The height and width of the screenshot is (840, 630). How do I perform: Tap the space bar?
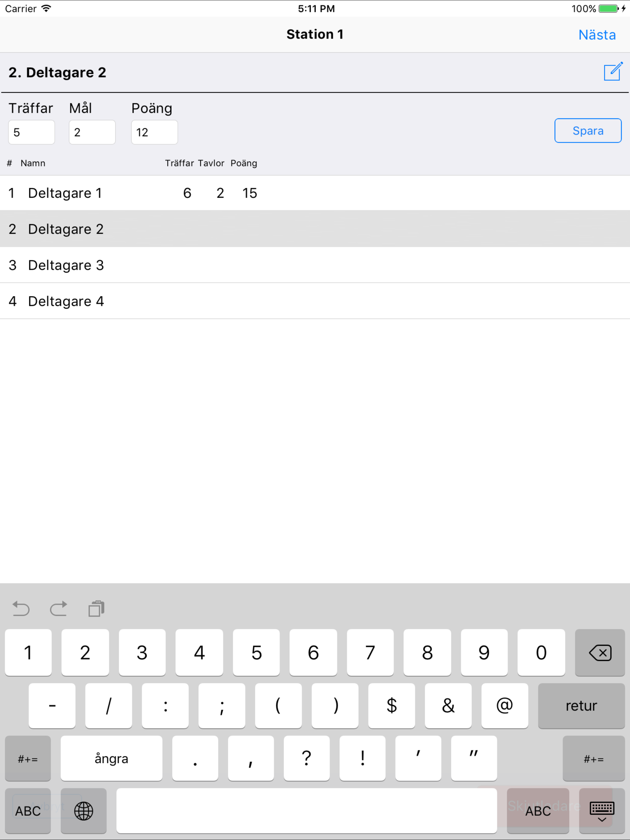click(307, 811)
